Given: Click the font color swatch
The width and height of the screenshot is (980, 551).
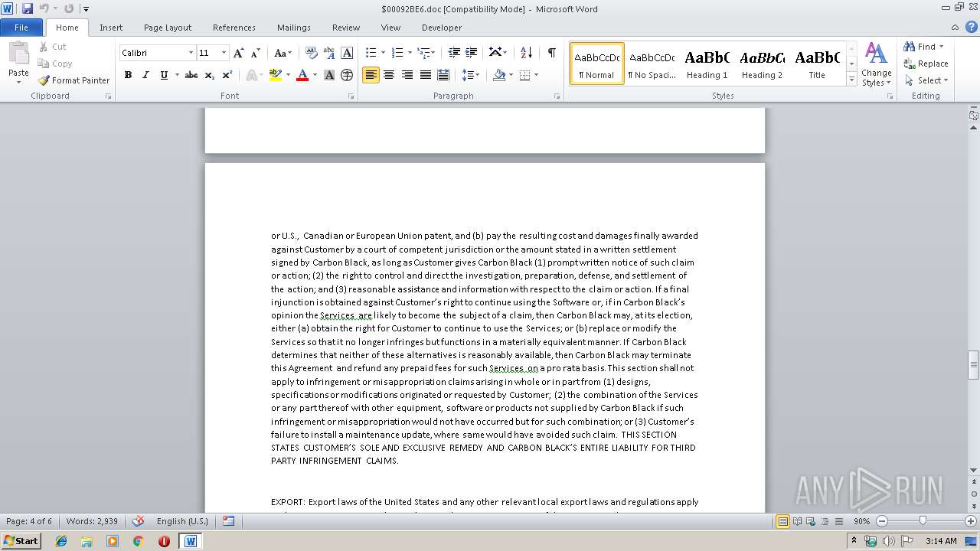Looking at the screenshot, I should pyautogui.click(x=302, y=75).
